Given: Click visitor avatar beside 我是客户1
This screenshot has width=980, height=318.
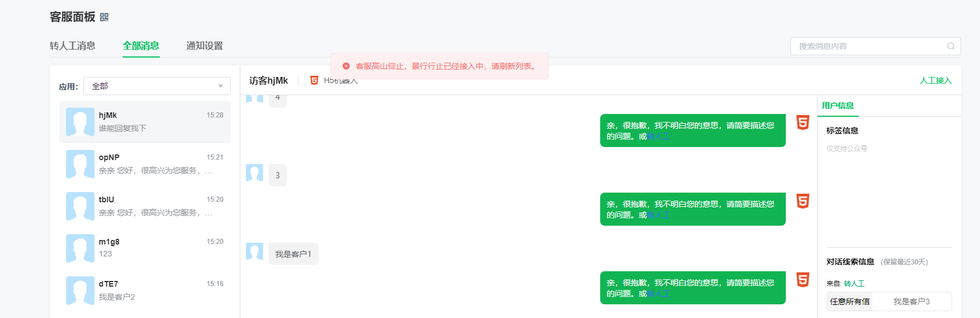Looking at the screenshot, I should point(255,251).
